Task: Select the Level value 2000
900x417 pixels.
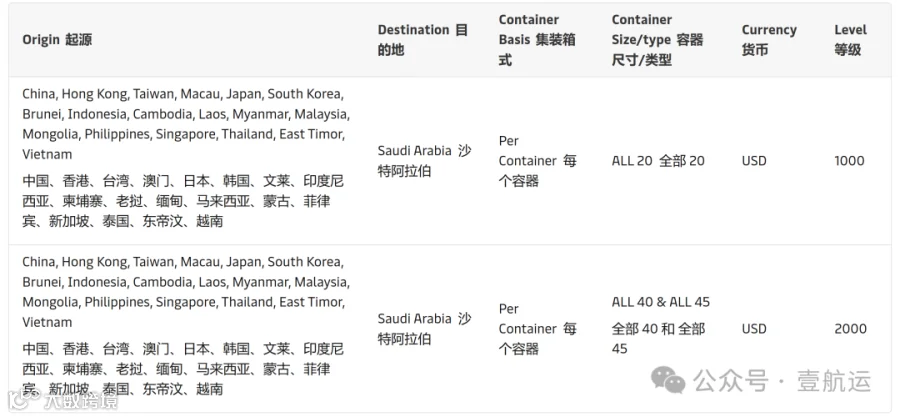Action: pyautogui.click(x=850, y=329)
